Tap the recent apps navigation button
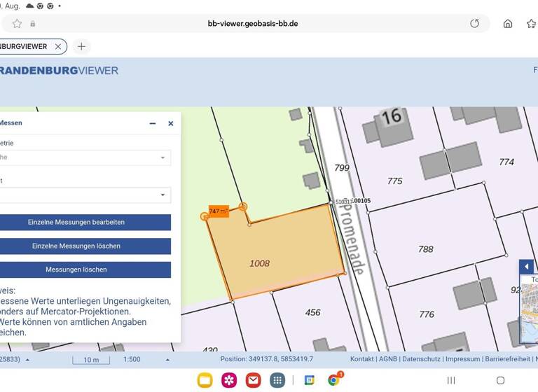538x392 pixels. 451,380
